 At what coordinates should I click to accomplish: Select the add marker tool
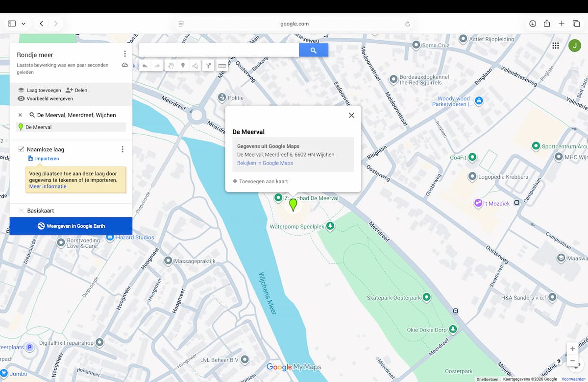(183, 65)
